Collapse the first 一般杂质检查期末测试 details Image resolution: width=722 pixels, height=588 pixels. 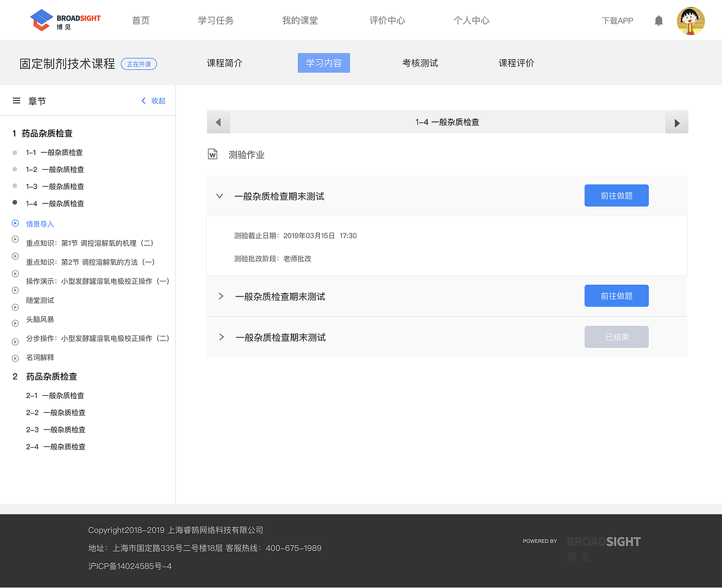tap(219, 196)
